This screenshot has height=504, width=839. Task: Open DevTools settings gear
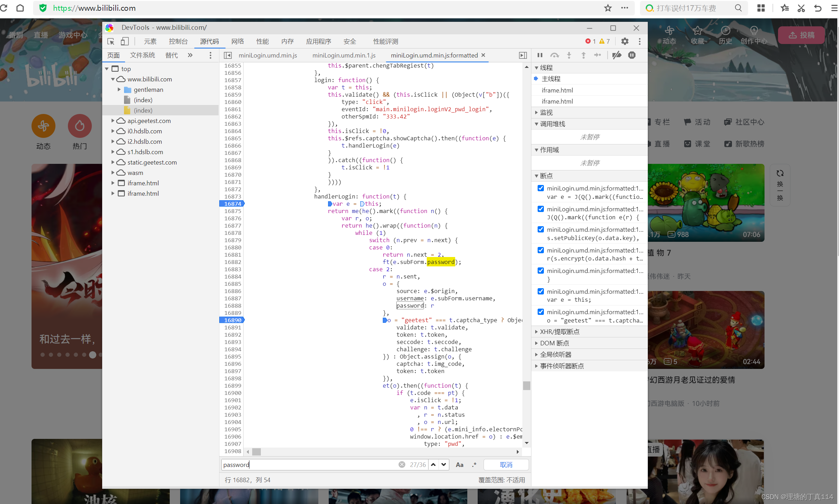[x=625, y=42]
